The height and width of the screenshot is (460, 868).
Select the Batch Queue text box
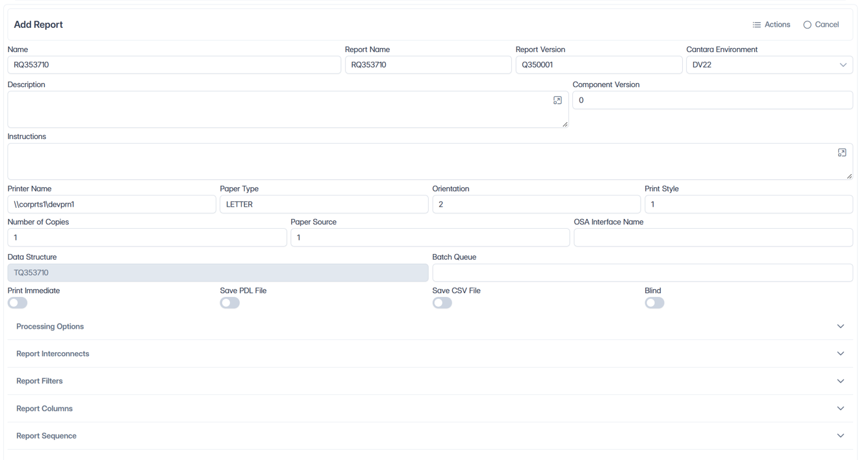tap(643, 273)
